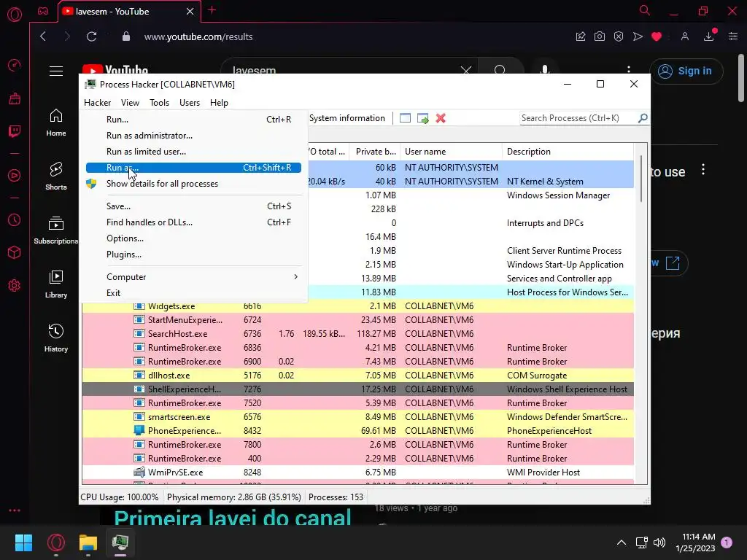Open YouTube Library in sidebar

56,284
